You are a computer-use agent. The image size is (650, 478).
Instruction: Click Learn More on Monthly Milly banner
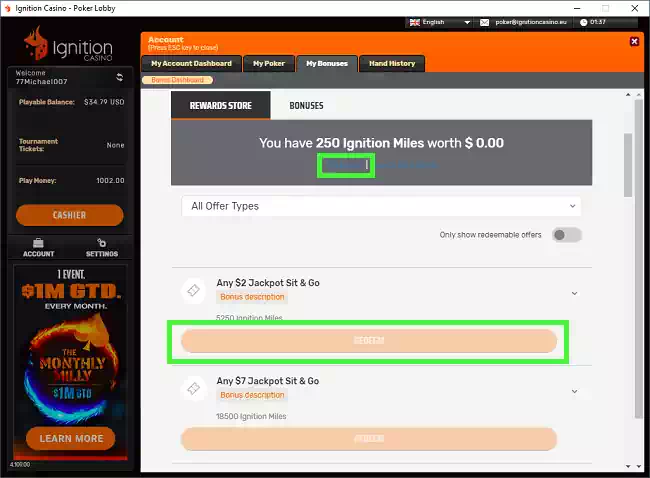pyautogui.click(x=71, y=439)
